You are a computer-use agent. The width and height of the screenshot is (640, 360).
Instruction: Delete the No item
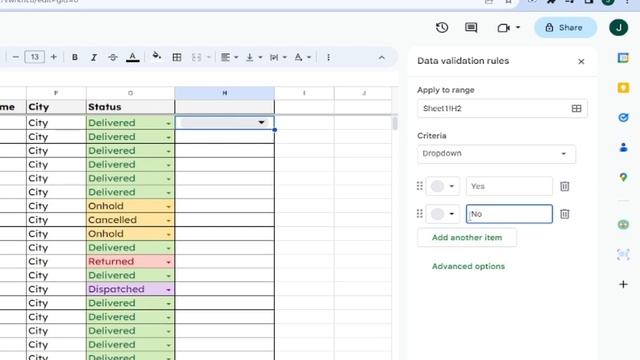tap(564, 214)
